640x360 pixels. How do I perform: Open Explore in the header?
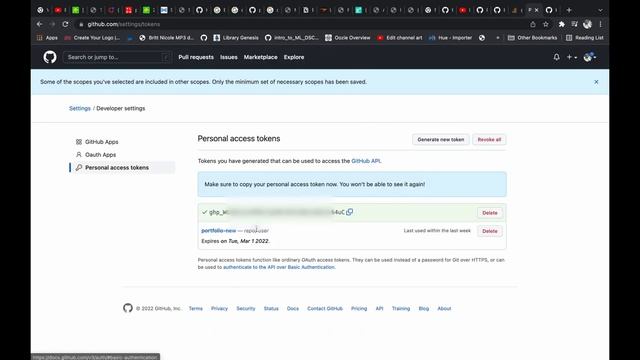(294, 57)
